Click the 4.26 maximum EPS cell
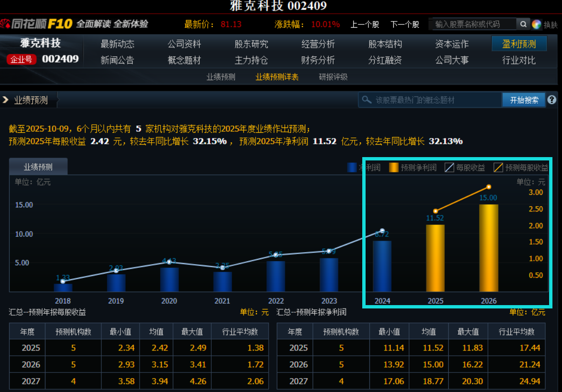This screenshot has height=392, width=562. pos(192,381)
